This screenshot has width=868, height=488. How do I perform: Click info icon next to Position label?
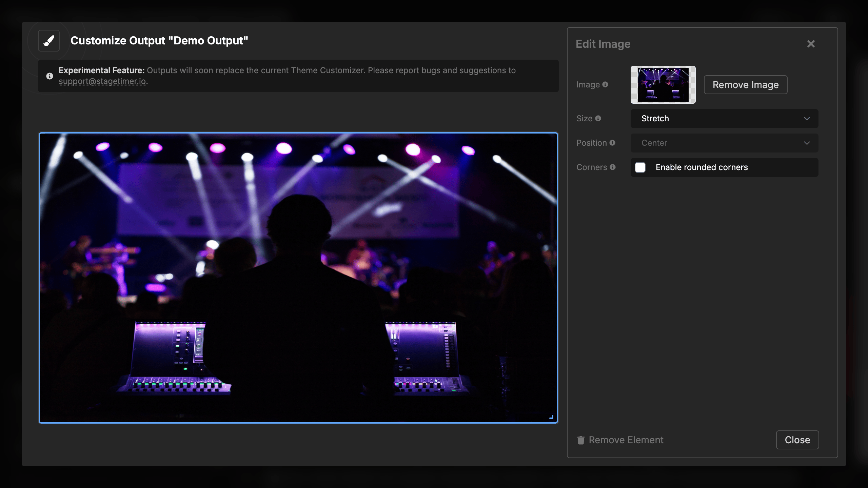click(x=612, y=143)
